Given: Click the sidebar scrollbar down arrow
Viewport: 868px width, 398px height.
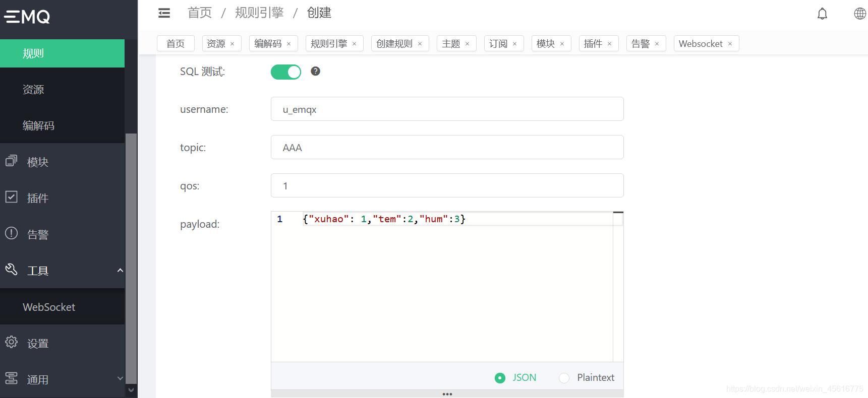Looking at the screenshot, I should (131, 390).
